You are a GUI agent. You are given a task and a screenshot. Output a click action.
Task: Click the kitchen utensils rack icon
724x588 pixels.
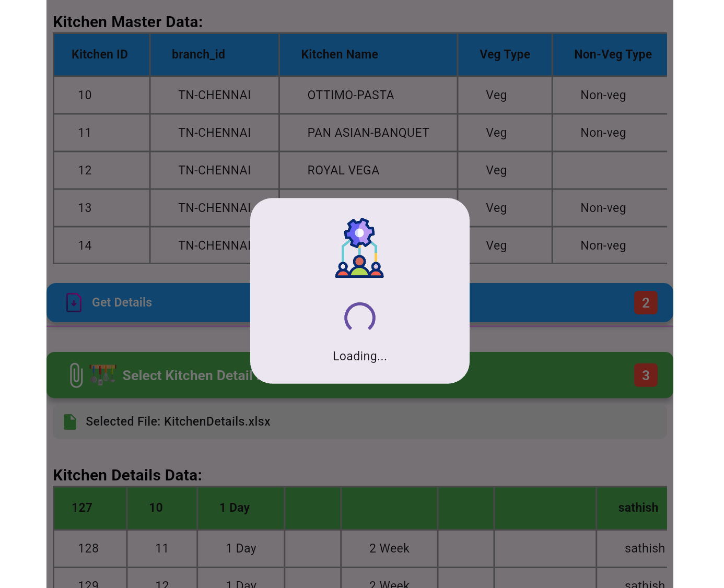click(102, 374)
